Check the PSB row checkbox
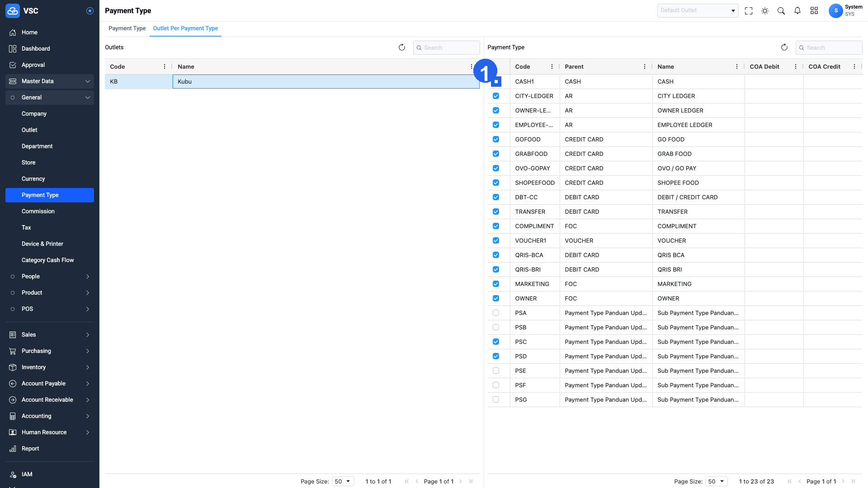868x488 pixels. coord(496,328)
